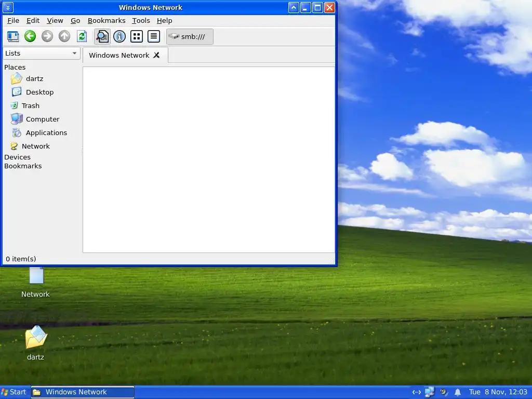Click the Applications sidebar icon
Screen dimensions: 532x399
point(17,132)
